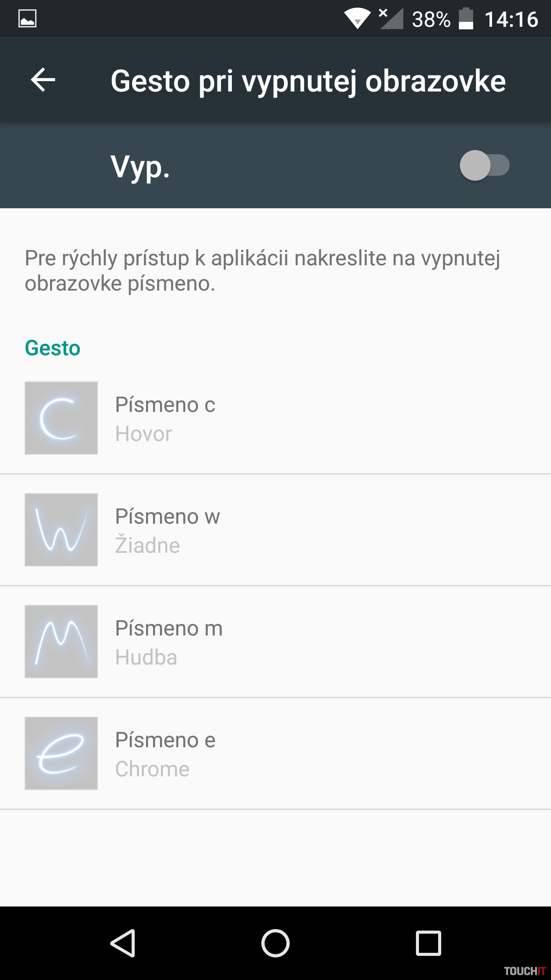Tap the back arrow in header

point(43,80)
